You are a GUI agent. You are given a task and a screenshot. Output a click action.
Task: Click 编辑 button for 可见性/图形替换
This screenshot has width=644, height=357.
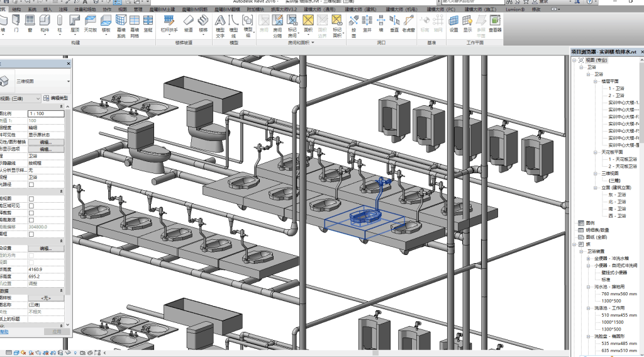pos(46,142)
